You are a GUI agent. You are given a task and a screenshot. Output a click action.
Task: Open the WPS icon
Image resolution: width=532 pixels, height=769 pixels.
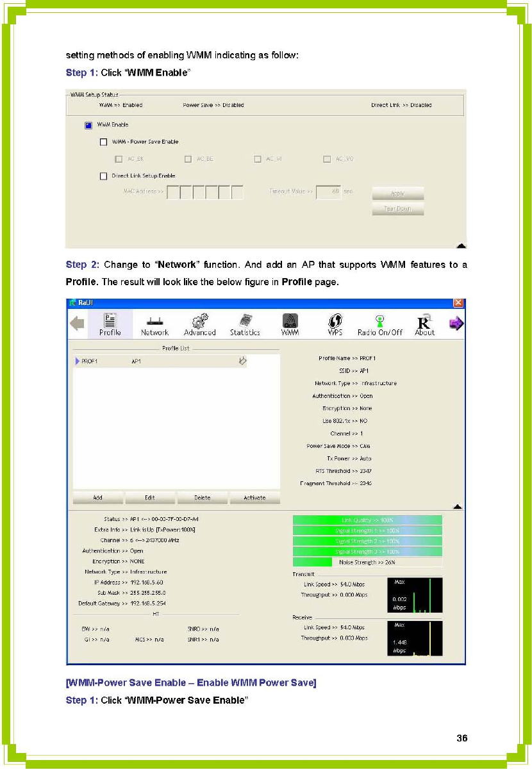pyautogui.click(x=335, y=324)
